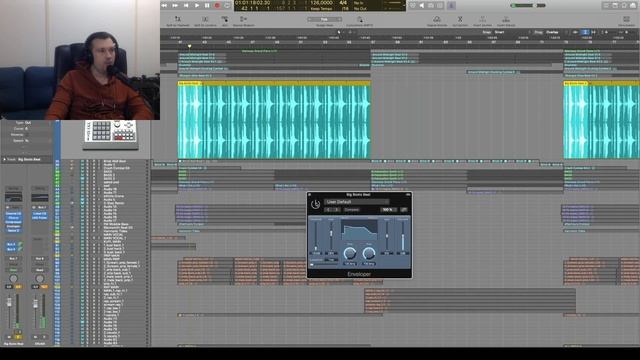The width and height of the screenshot is (640, 360).
Task: Click the left channel strip pan knob
Action: 13,279
